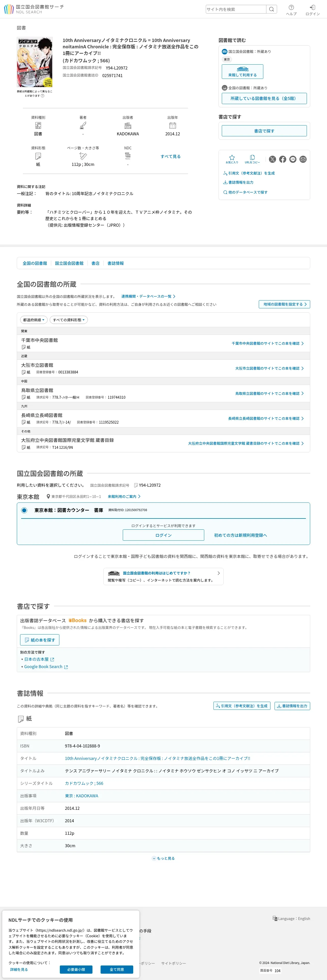Click the ページ数・大きさ ruler icon
The height and width of the screenshot is (980, 327).
(x=83, y=156)
